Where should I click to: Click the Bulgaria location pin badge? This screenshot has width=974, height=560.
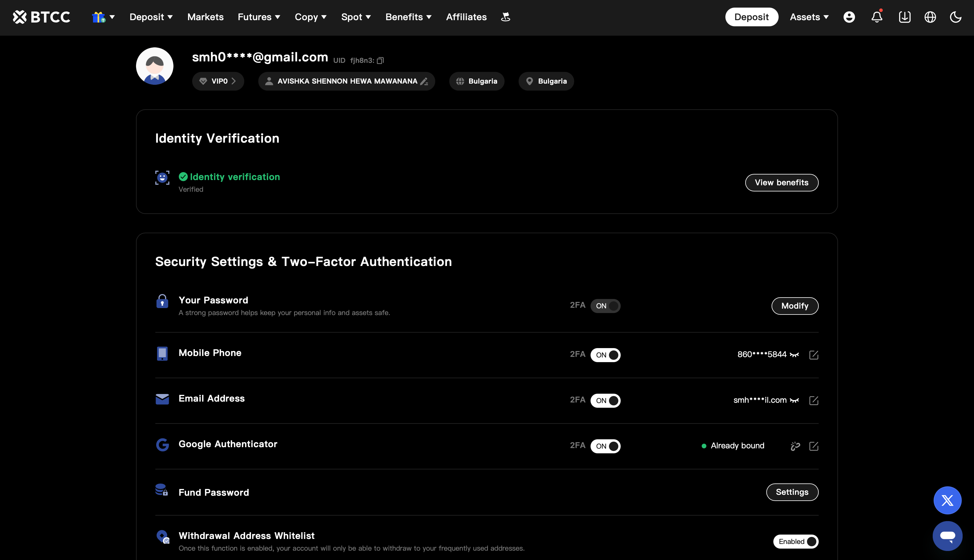(546, 81)
